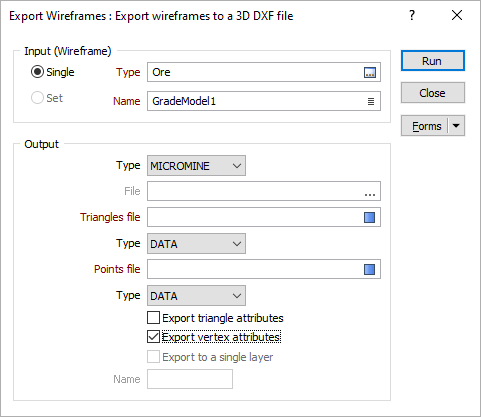Browse for Triangles file with blue icon
The height and width of the screenshot is (417, 481).
(x=369, y=217)
